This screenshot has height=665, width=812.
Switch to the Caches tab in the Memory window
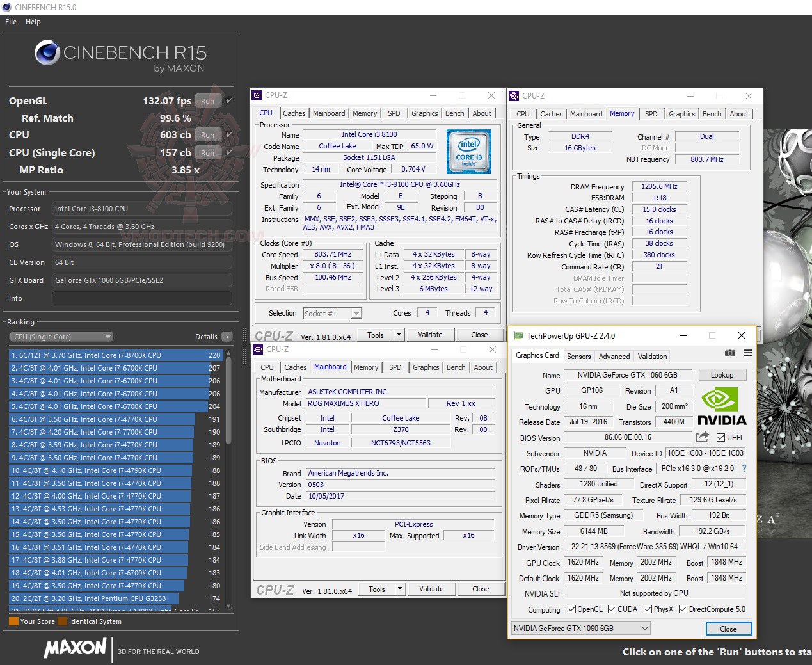[x=551, y=114]
